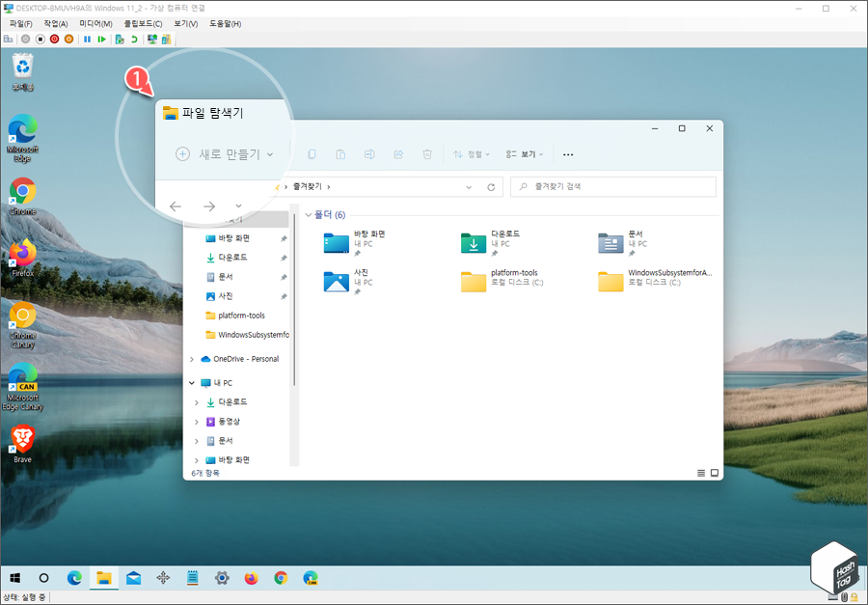Open the 미디어(M) menu
The height and width of the screenshot is (605, 868).
pos(95,24)
